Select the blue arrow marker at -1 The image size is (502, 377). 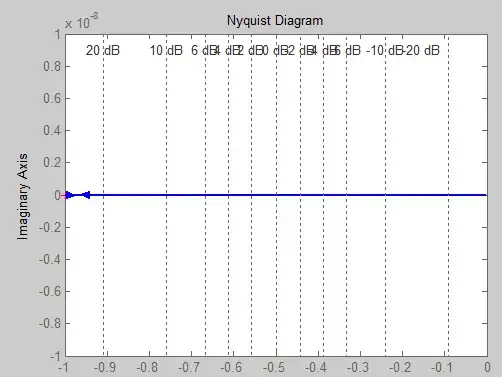(69, 195)
